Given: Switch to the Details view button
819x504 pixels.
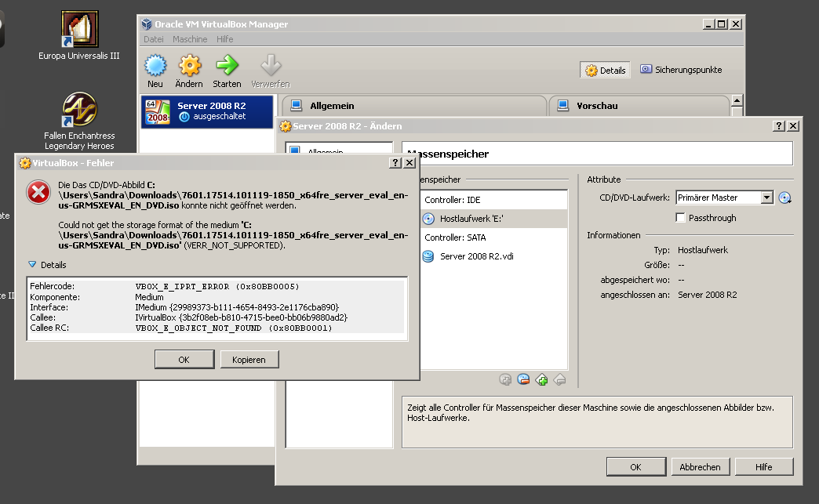Looking at the screenshot, I should (606, 70).
